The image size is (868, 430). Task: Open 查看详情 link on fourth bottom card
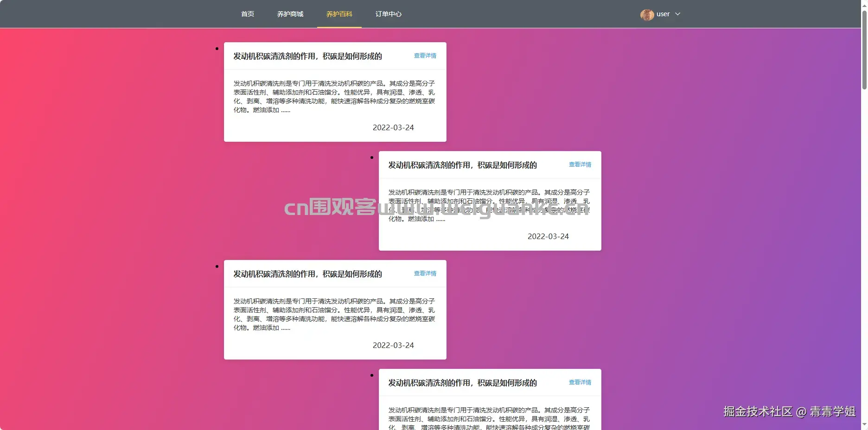(x=580, y=382)
